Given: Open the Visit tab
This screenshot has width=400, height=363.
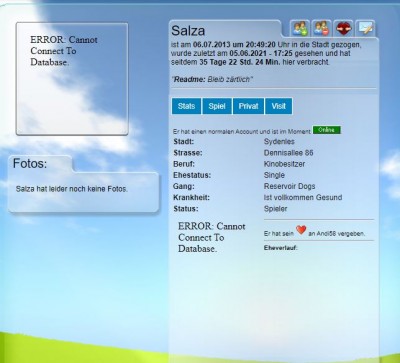Looking at the screenshot, I should [279, 106].
